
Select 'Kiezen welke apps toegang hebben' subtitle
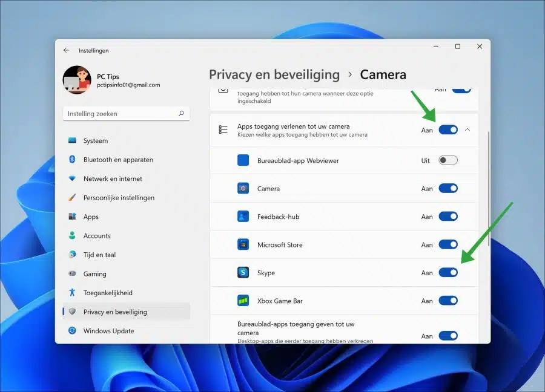302,135
